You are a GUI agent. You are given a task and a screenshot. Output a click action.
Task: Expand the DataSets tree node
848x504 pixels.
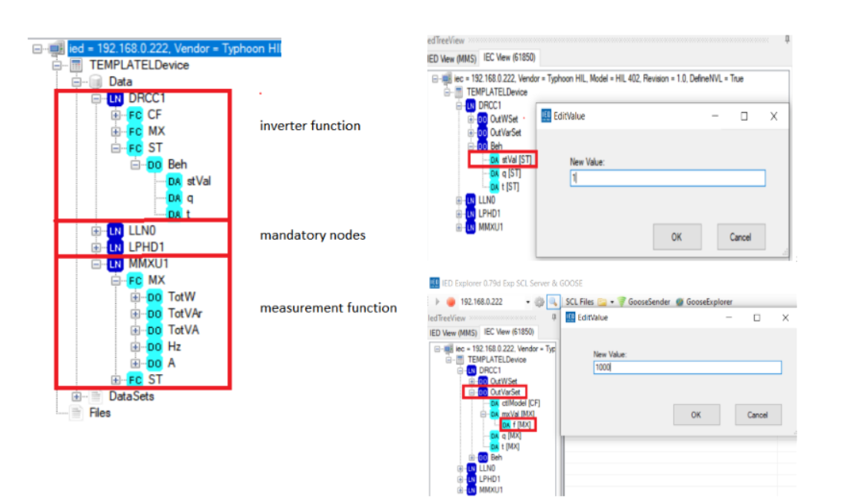coord(77,396)
